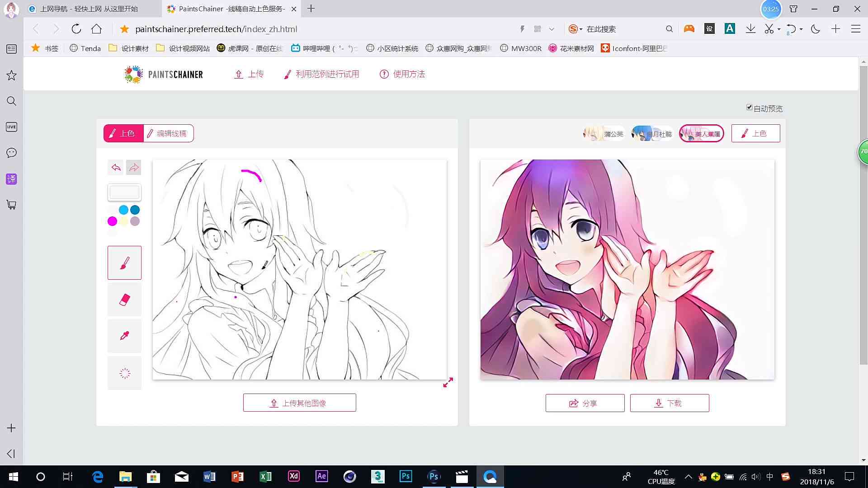868x488 pixels.
Task: Download the colored image via 下载
Action: pos(669,403)
